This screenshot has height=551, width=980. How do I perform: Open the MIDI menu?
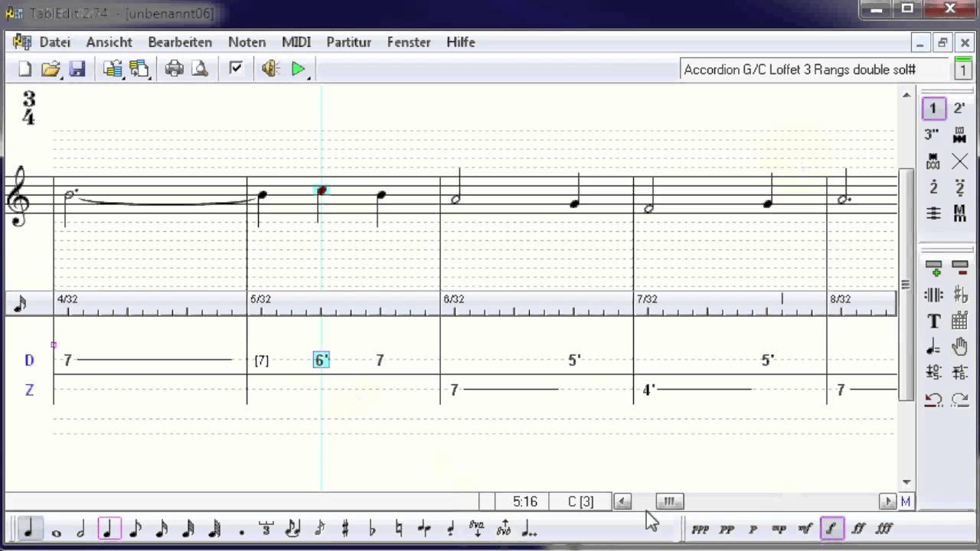(x=296, y=42)
